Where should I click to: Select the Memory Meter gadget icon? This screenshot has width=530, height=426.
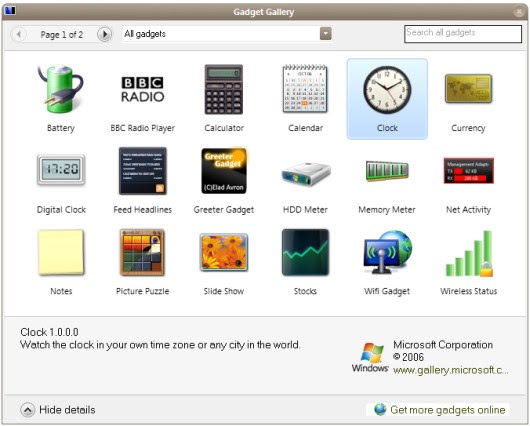[387, 171]
